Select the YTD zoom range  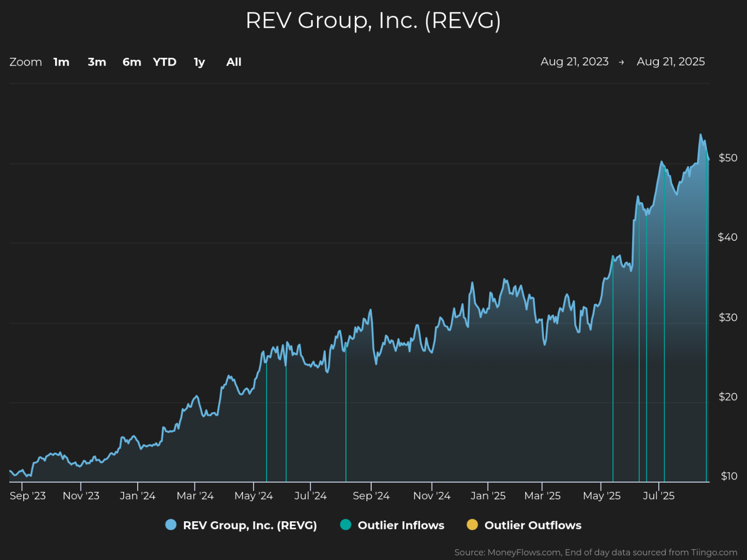(x=165, y=62)
